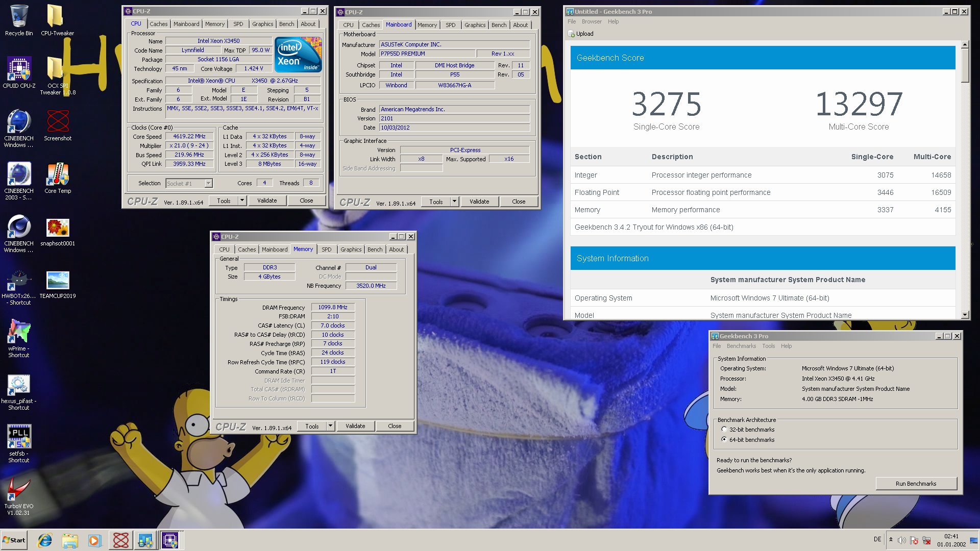This screenshot has width=980, height=551.
Task: Open SPD tab in first CPU-Z window
Action: pyautogui.click(x=238, y=24)
